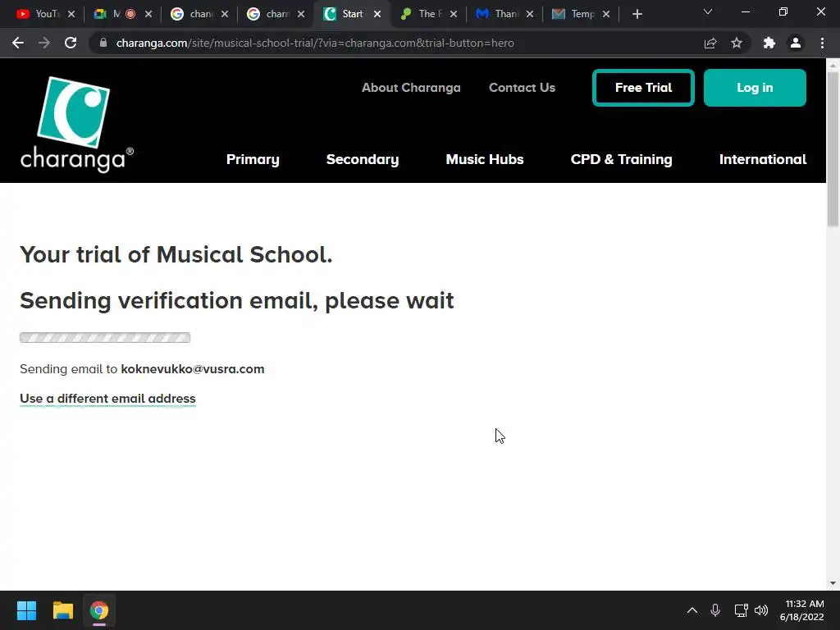
Task: Go back with the browser back arrow
Action: (18, 43)
